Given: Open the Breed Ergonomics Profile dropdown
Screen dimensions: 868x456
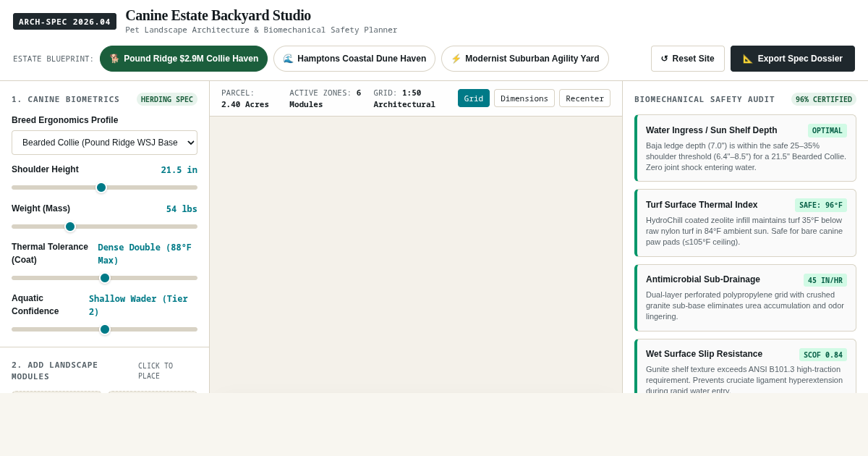Looking at the screenshot, I should coord(104,143).
